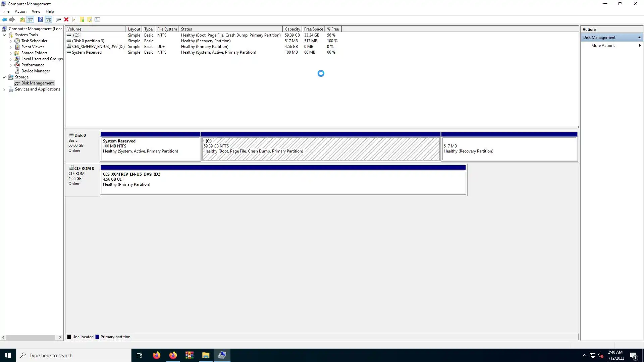Open File Explorer from the taskbar

tap(206, 355)
